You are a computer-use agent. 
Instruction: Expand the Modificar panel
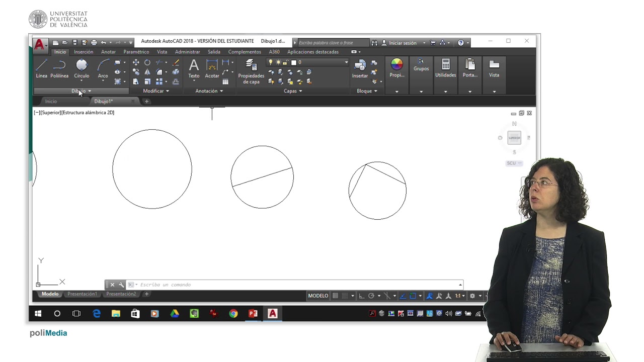coord(156,91)
